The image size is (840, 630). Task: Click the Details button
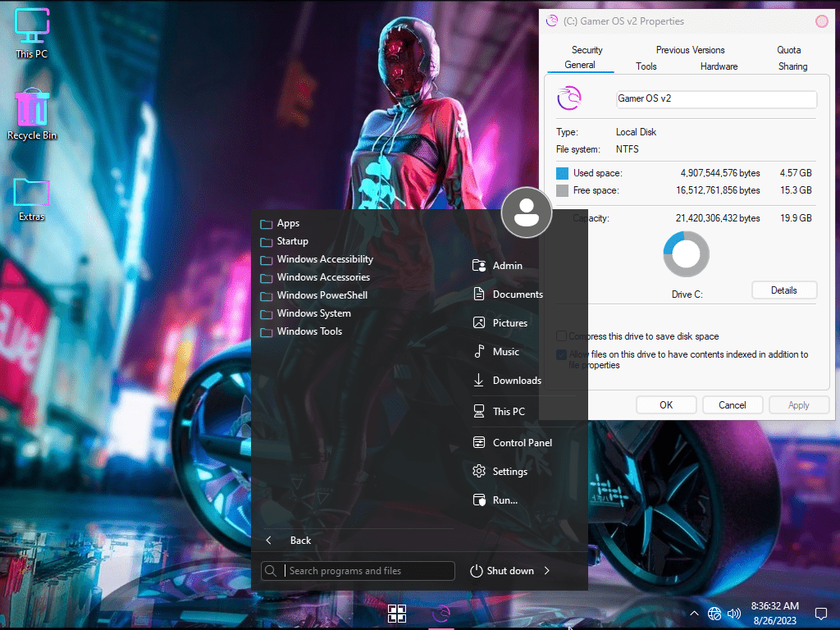point(784,290)
